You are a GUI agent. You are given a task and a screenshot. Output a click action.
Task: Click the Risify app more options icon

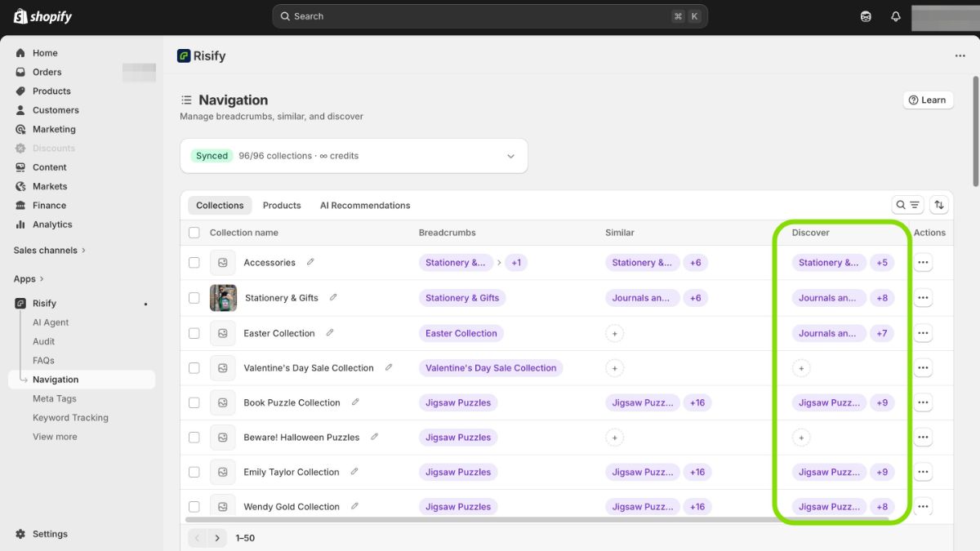(960, 56)
